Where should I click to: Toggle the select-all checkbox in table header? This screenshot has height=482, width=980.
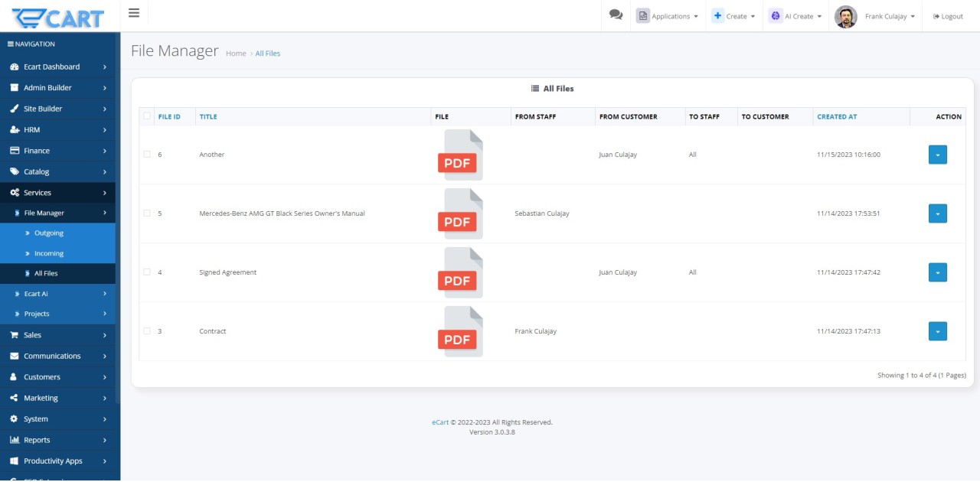pyautogui.click(x=147, y=116)
